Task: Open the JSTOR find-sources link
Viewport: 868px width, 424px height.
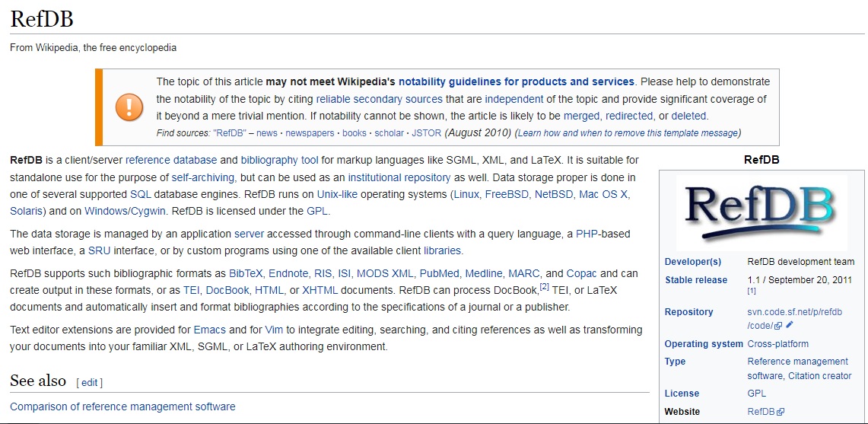Action: [426, 133]
